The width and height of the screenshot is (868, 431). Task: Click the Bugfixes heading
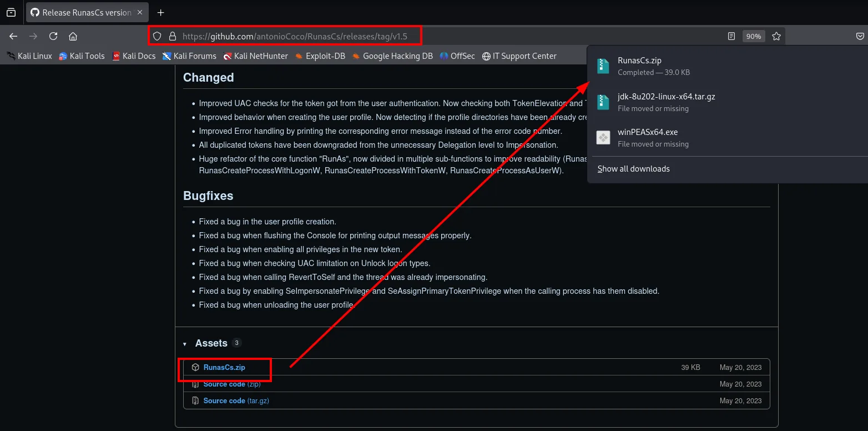[x=208, y=196]
